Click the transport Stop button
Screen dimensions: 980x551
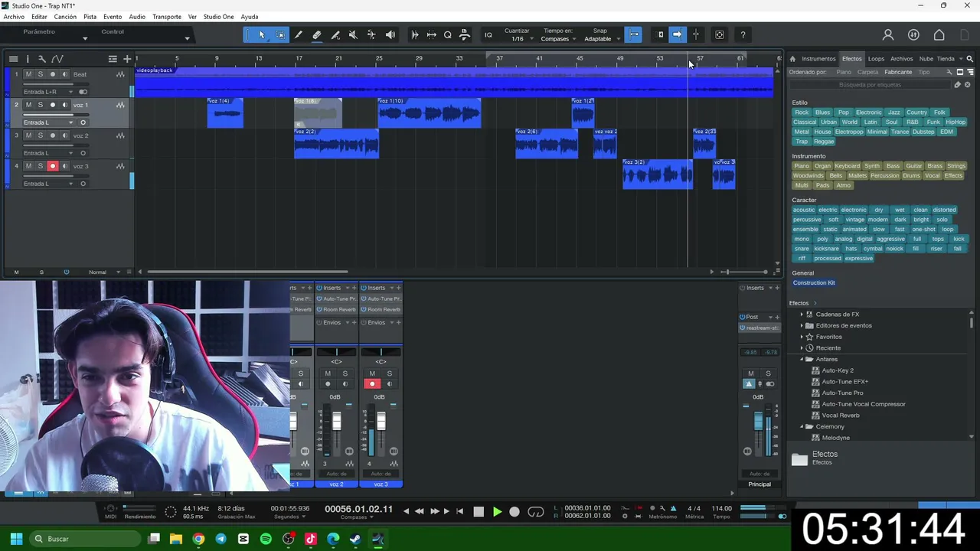tap(479, 512)
